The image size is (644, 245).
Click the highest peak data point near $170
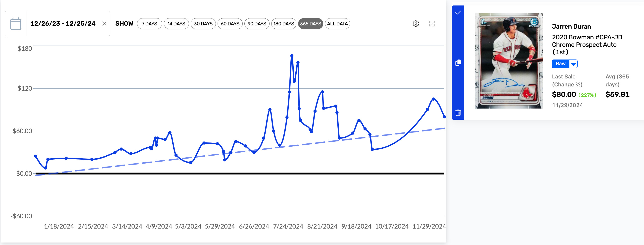pos(292,56)
